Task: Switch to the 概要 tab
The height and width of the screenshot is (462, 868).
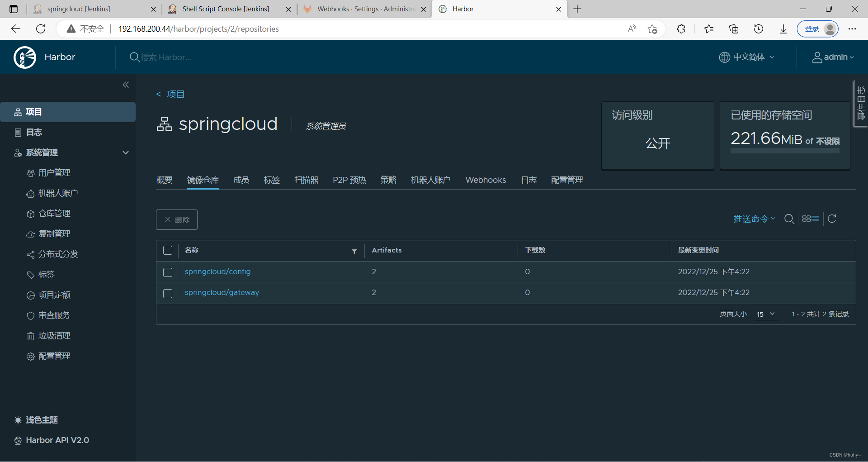Action: 165,180
